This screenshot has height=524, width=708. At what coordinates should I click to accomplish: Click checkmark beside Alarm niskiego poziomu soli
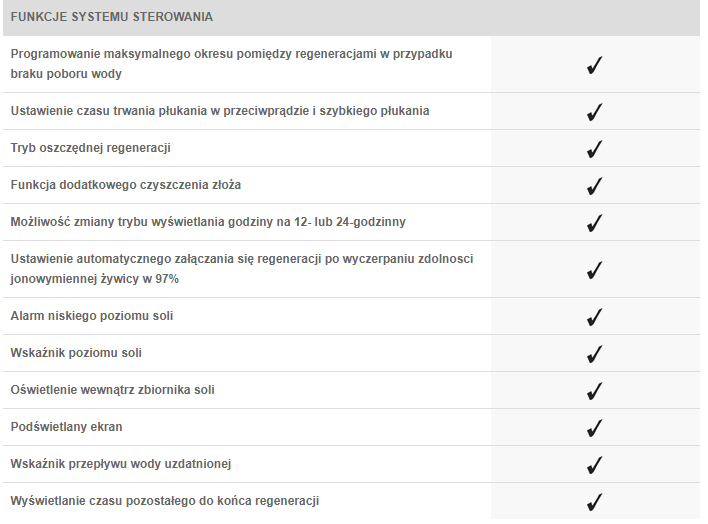(x=595, y=317)
